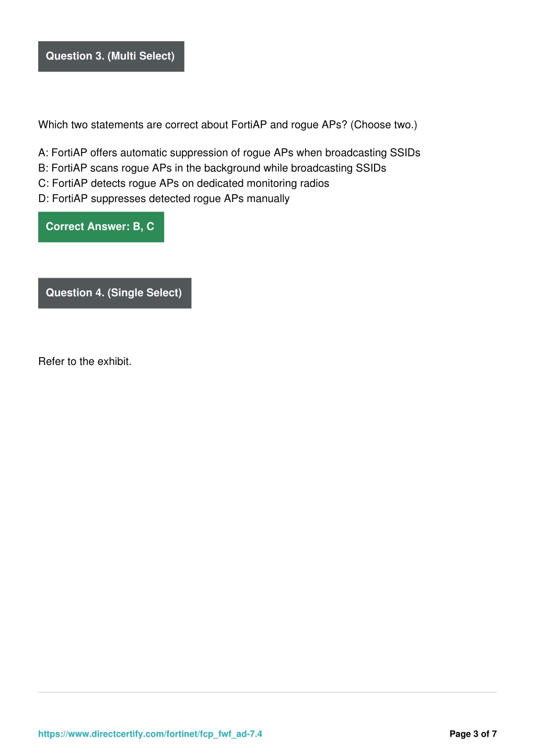Click the 'Page 3 of 7' indicator
The height and width of the screenshot is (756, 535).
click(x=473, y=734)
